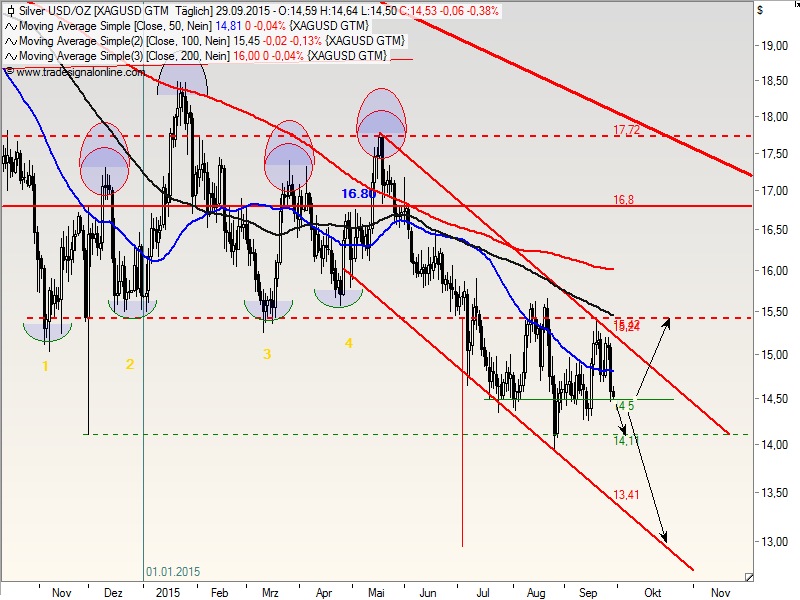This screenshot has height=600, width=800.
Task: Click the green 14,11 support label
Action: pos(626,440)
